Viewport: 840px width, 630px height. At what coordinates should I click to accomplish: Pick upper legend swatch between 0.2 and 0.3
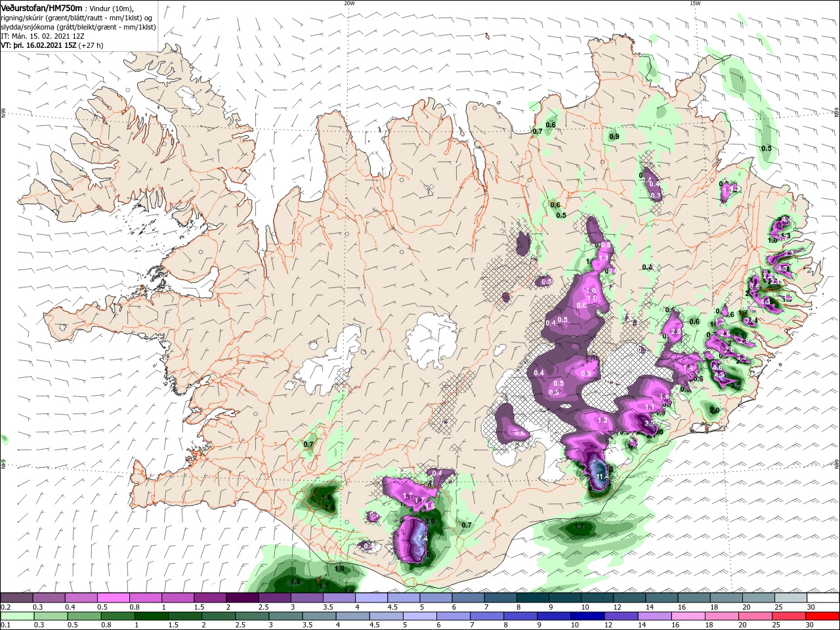pos(17,598)
